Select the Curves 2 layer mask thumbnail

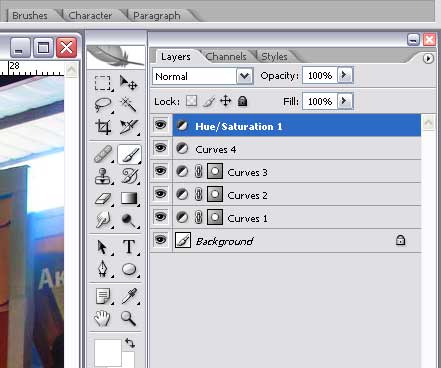pyautogui.click(x=215, y=194)
